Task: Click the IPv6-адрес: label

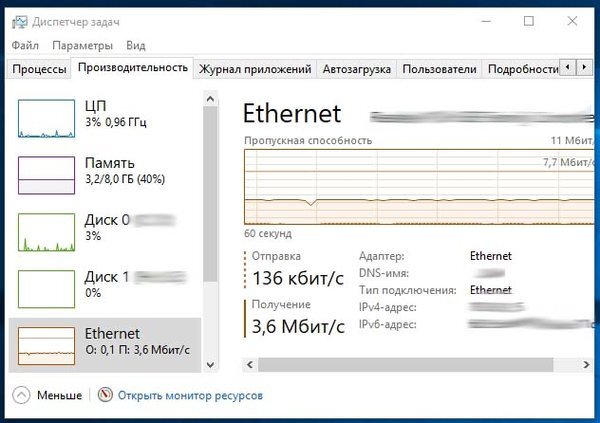Action: point(388,324)
